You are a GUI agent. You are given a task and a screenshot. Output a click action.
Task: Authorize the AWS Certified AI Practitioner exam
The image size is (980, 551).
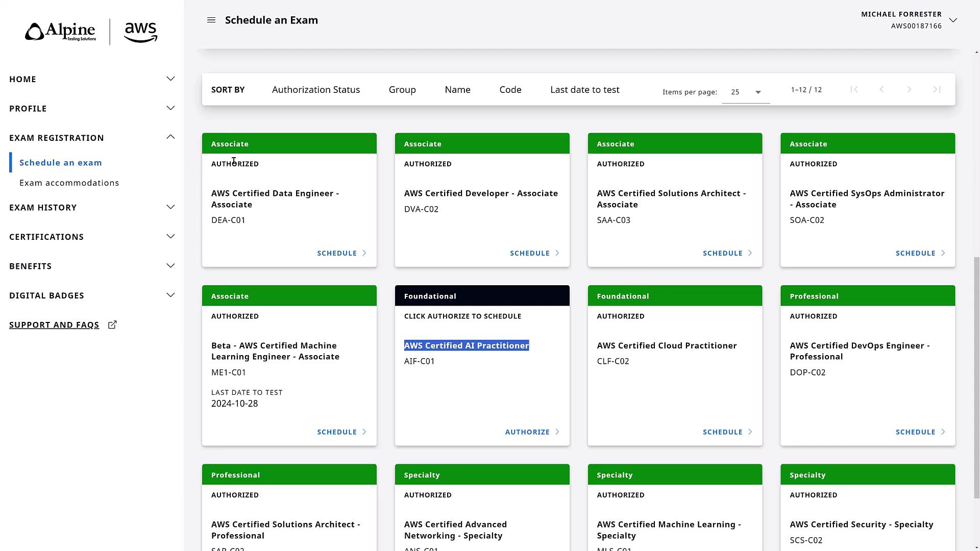[x=532, y=432]
